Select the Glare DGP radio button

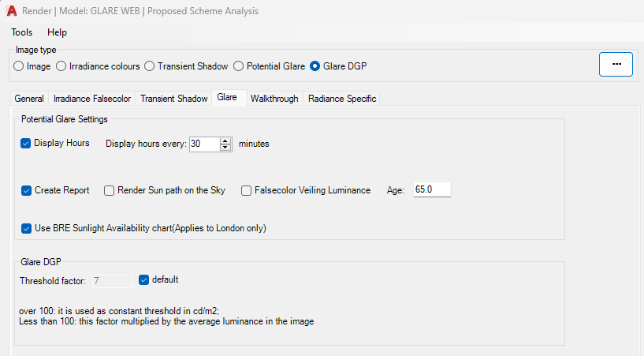(315, 66)
